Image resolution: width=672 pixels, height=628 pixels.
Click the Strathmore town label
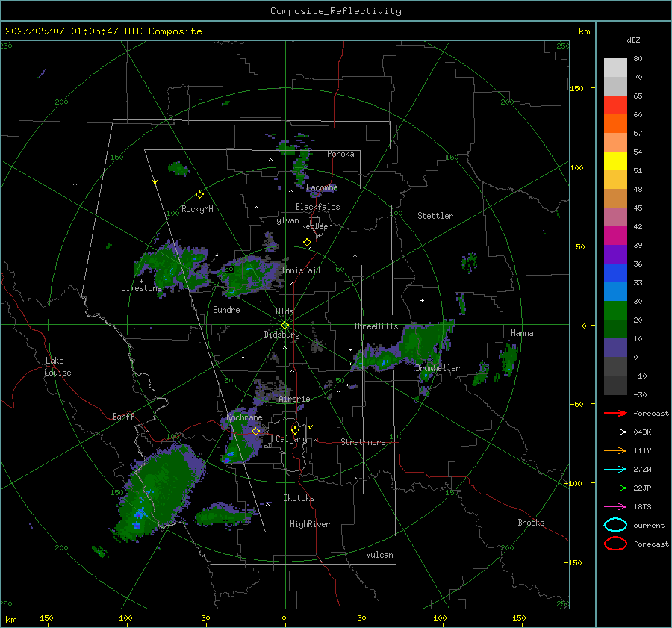[363, 442]
